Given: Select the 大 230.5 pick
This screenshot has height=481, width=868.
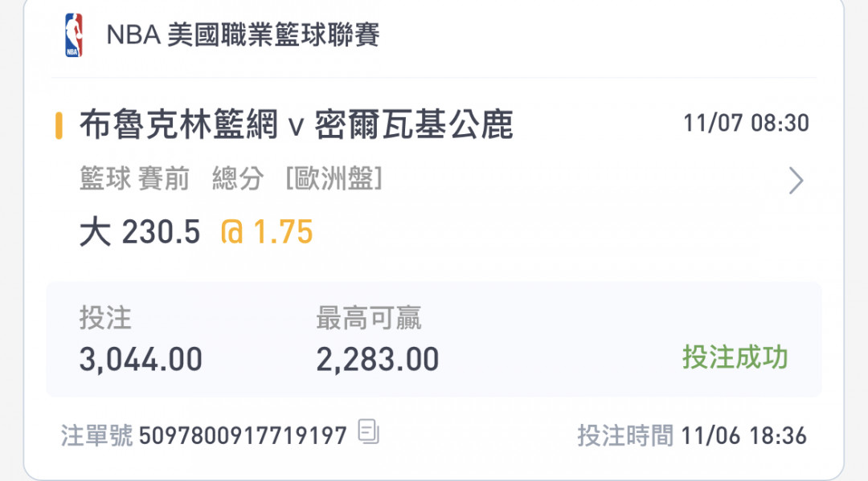Looking at the screenshot, I should click(x=140, y=231).
